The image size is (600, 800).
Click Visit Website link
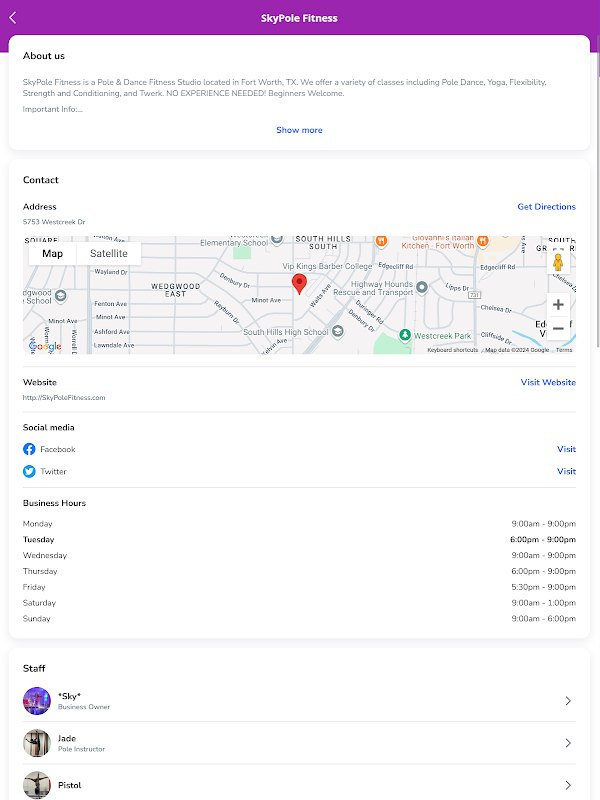[548, 382]
